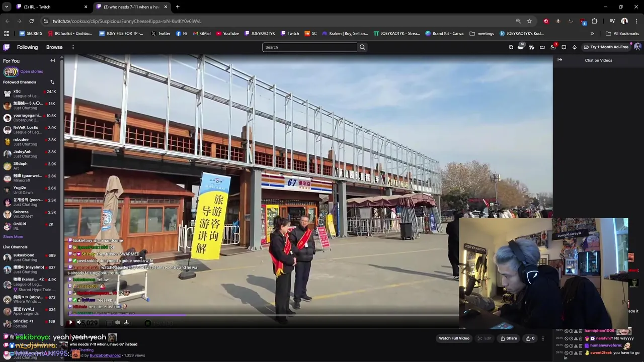Open the Twitch user avatar menu
The height and width of the screenshot is (362, 644).
(x=637, y=47)
